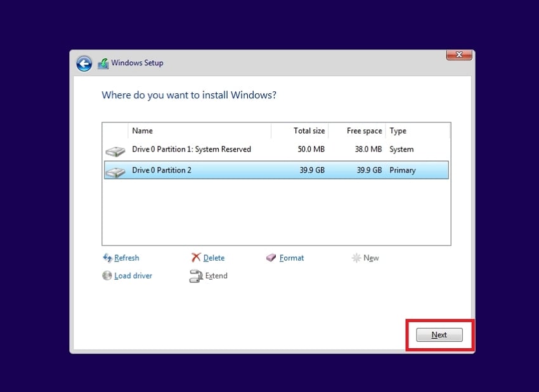Click the Format link
Viewport: 539px width, 392px height.
(292, 258)
